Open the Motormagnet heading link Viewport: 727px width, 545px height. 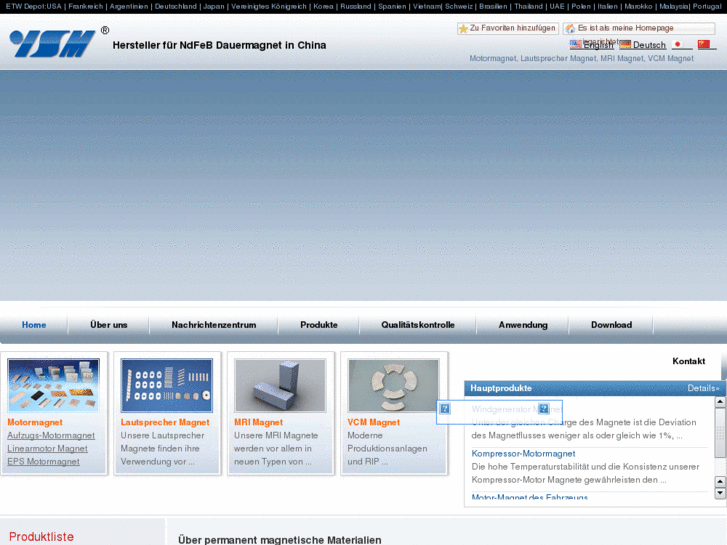click(x=35, y=422)
